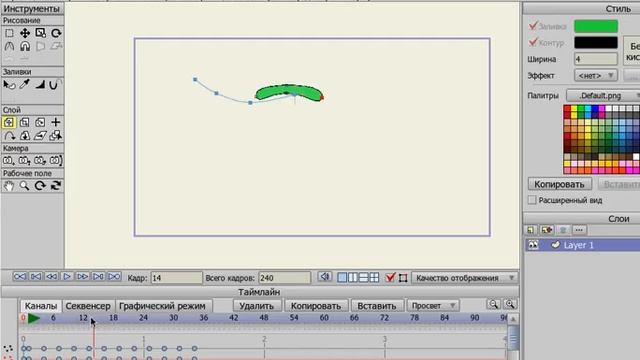Select the Scale Layer tool

(x=24, y=122)
